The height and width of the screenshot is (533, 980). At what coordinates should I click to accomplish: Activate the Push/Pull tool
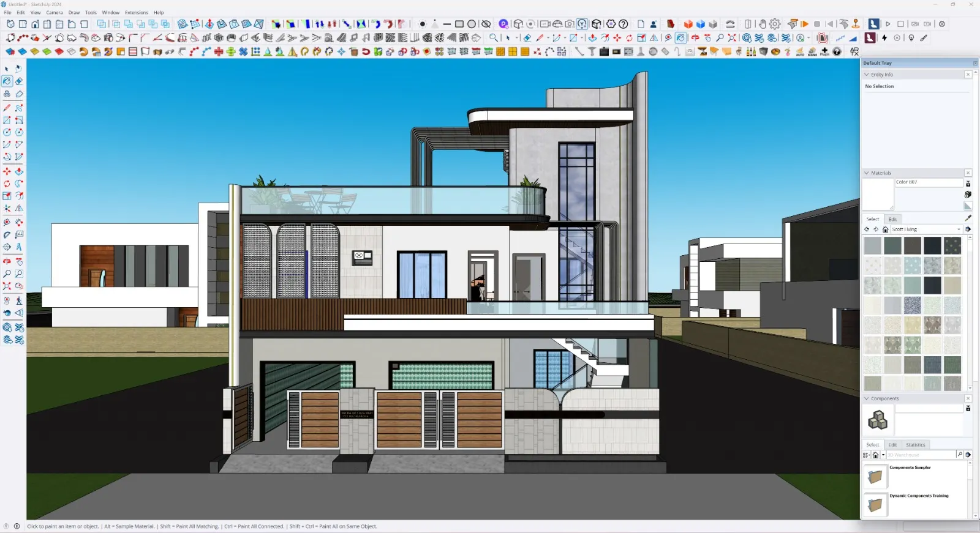pos(19,172)
